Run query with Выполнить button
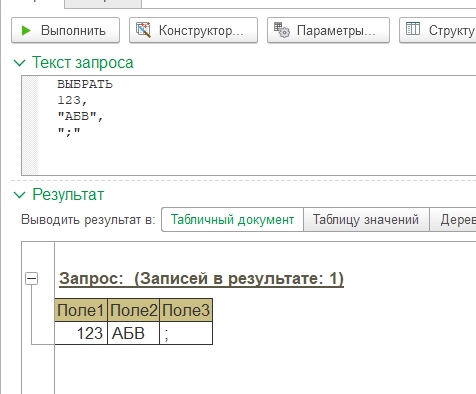This screenshot has height=394, width=476. (x=65, y=30)
